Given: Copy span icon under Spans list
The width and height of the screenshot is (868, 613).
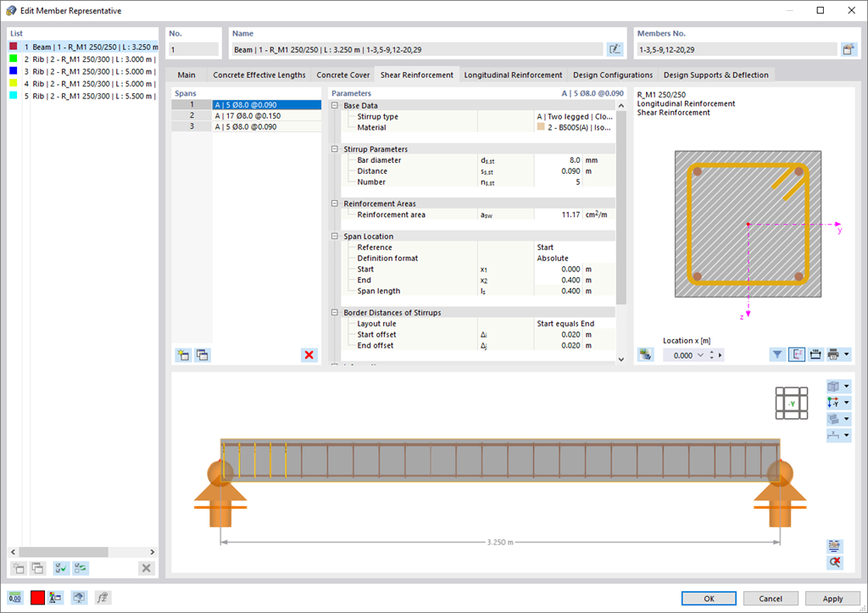Looking at the screenshot, I should (203, 355).
